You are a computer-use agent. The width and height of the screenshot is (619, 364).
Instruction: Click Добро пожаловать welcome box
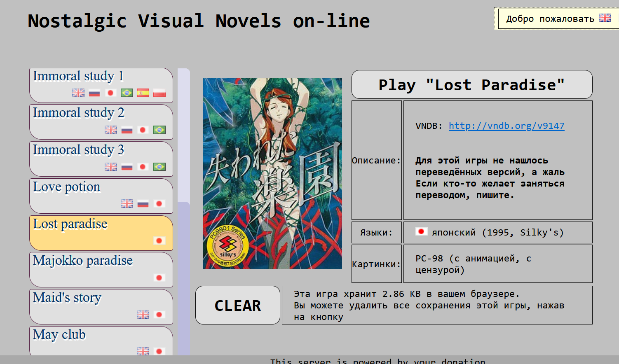coord(558,19)
